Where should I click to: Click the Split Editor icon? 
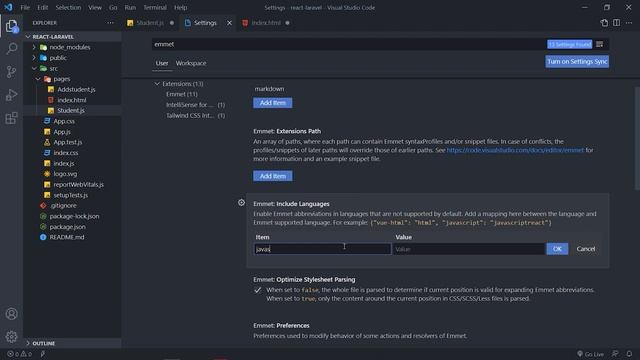[616, 23]
